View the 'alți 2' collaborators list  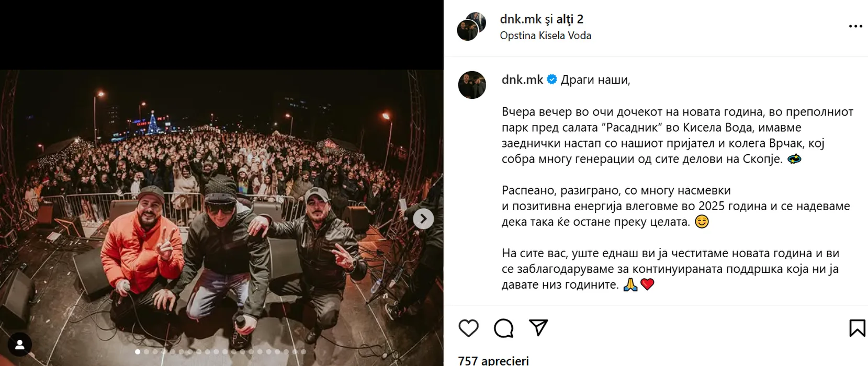pyautogui.click(x=570, y=19)
